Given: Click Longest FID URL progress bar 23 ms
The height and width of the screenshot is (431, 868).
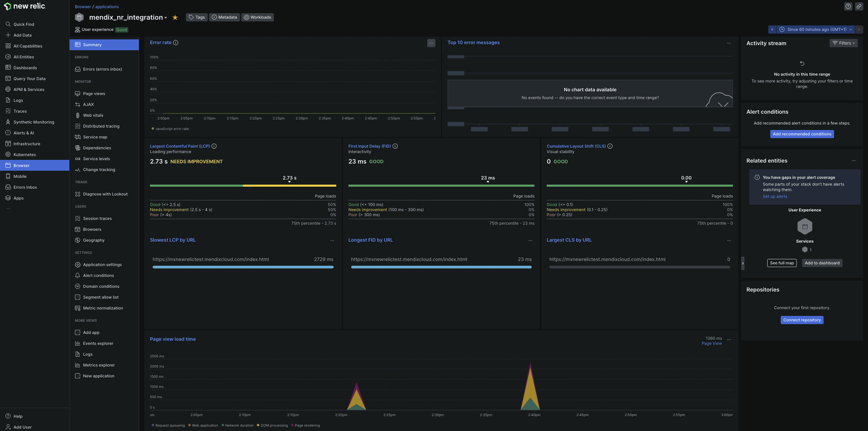Looking at the screenshot, I should (441, 267).
